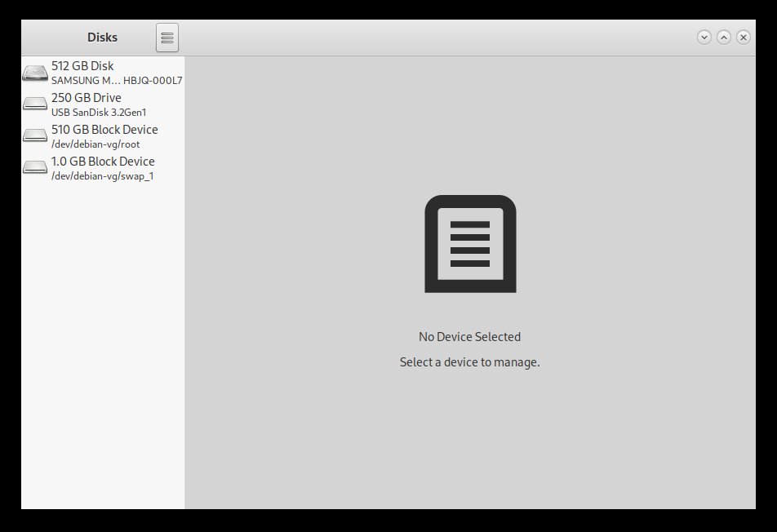Click the icon for 1.0 GB Block Device
Image resolution: width=777 pixels, height=532 pixels.
35,167
